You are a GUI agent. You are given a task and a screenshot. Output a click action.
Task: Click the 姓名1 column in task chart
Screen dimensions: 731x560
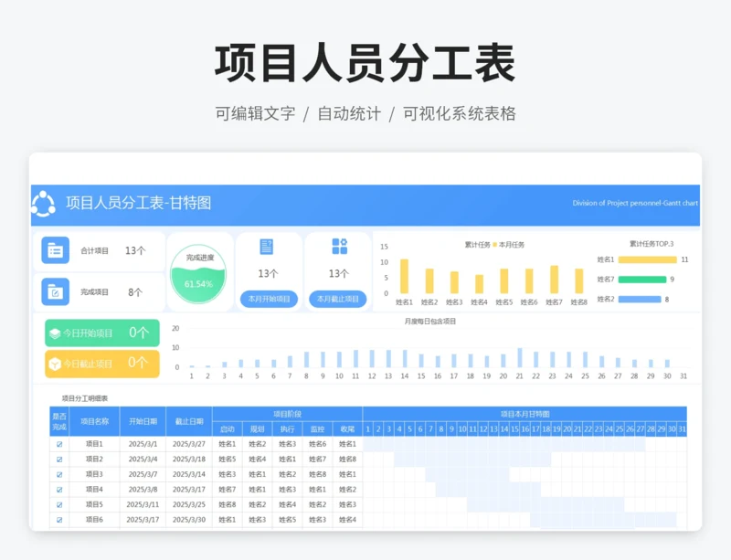[404, 277]
